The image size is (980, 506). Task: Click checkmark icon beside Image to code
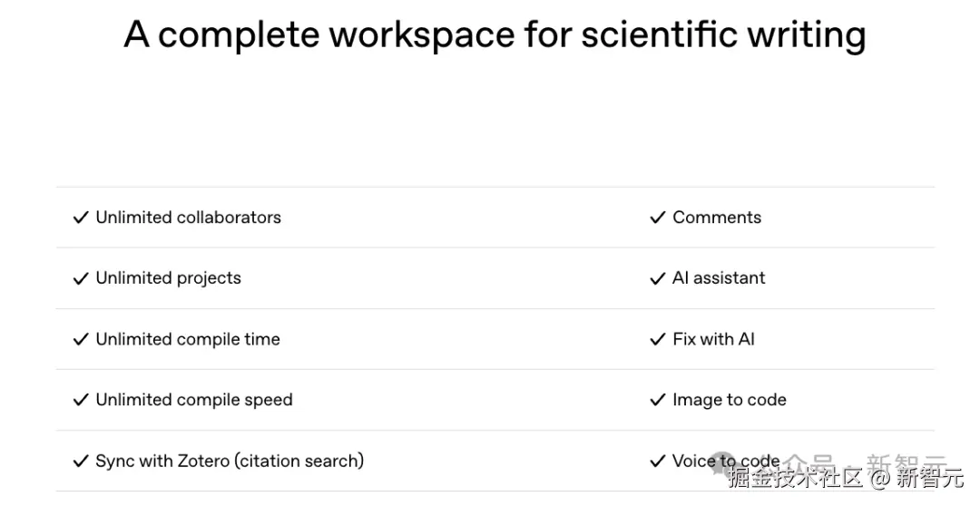coord(658,400)
